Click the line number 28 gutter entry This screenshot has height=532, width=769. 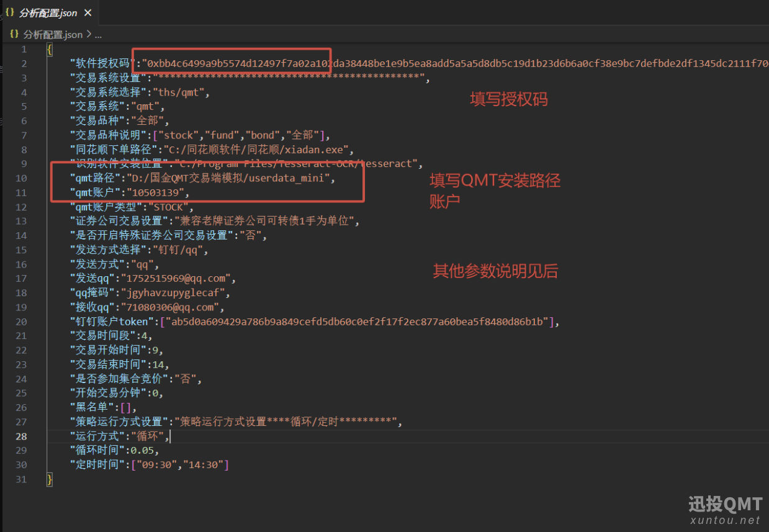[x=22, y=436]
